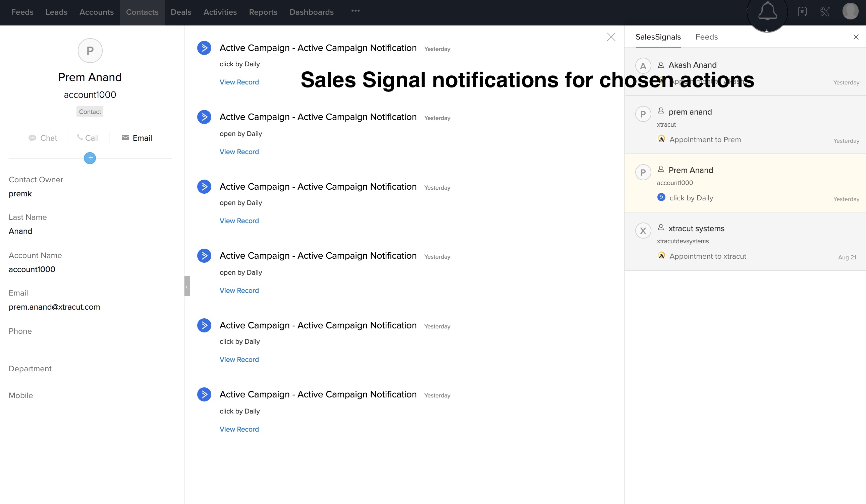
Task: Open the Deals menu item
Action: coord(181,12)
